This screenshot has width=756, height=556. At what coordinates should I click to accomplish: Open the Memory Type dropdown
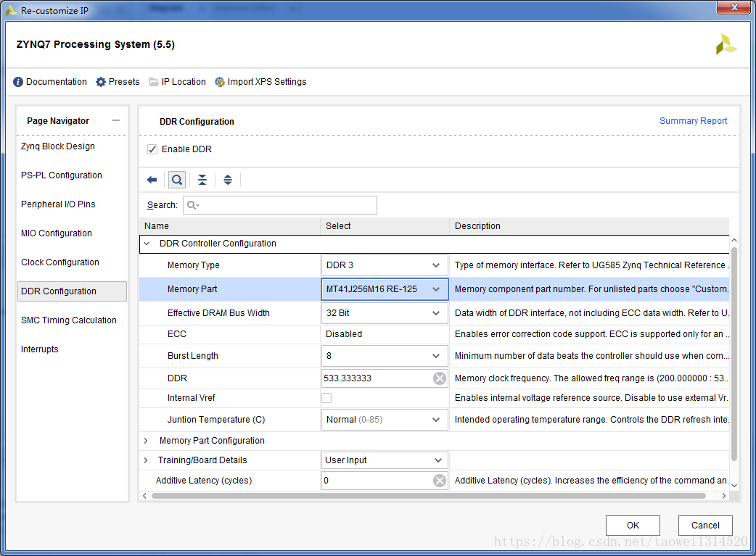click(x=436, y=265)
